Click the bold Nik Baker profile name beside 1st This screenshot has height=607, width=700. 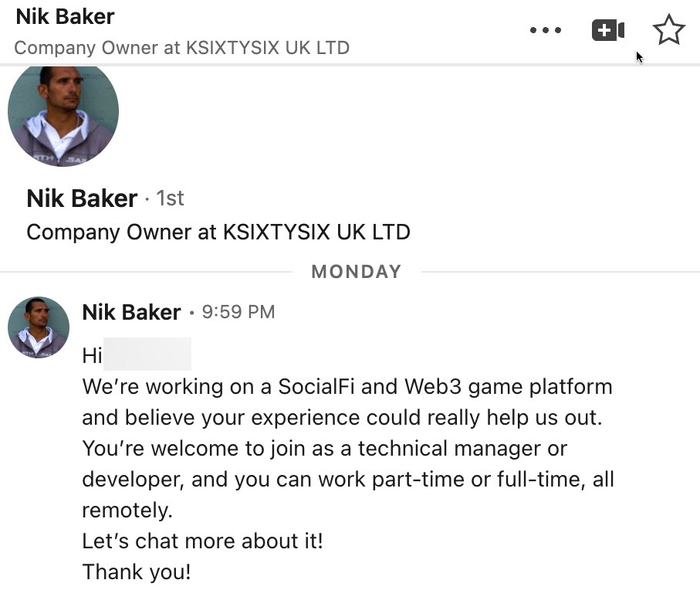pos(82,198)
